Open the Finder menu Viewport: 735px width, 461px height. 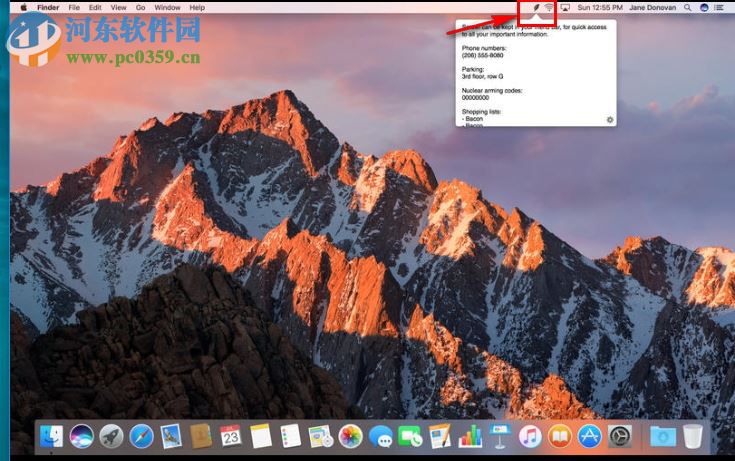click(x=48, y=8)
